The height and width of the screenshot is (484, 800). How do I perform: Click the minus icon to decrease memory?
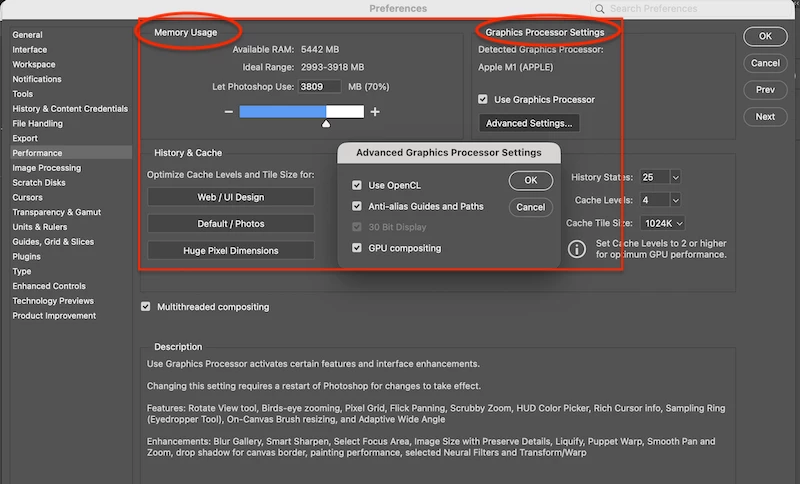(x=229, y=112)
